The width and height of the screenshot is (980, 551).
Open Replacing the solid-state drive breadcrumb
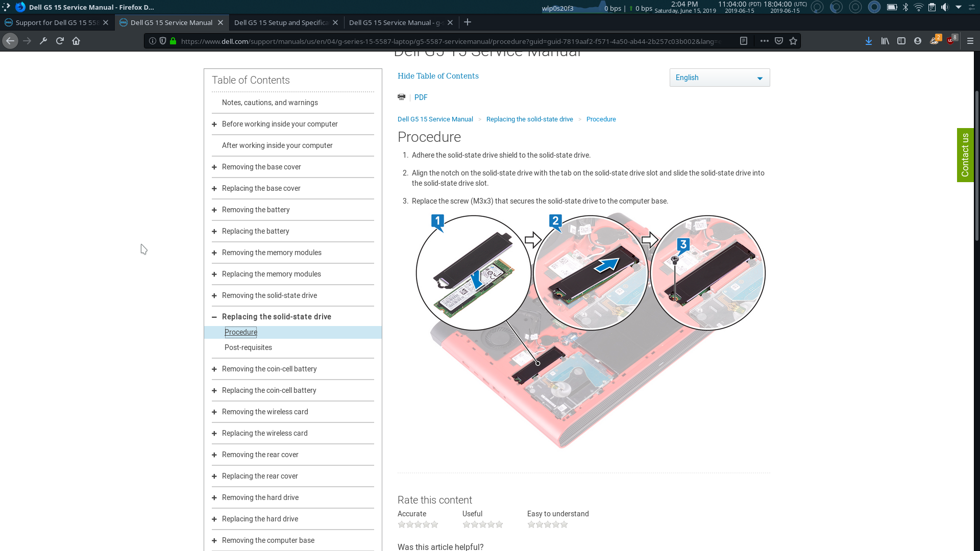pos(530,119)
